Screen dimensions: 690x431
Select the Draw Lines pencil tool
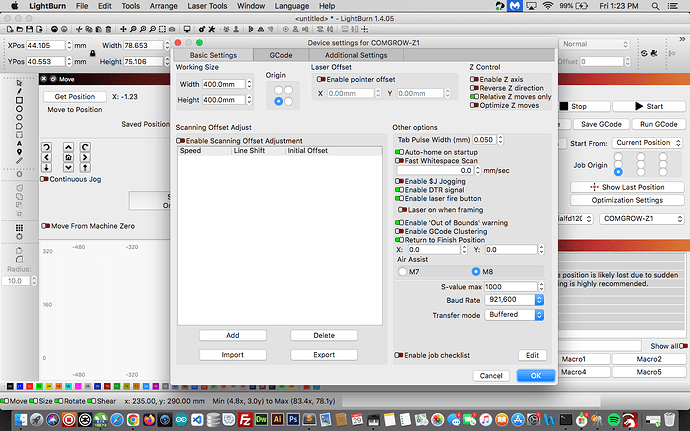[x=19, y=91]
